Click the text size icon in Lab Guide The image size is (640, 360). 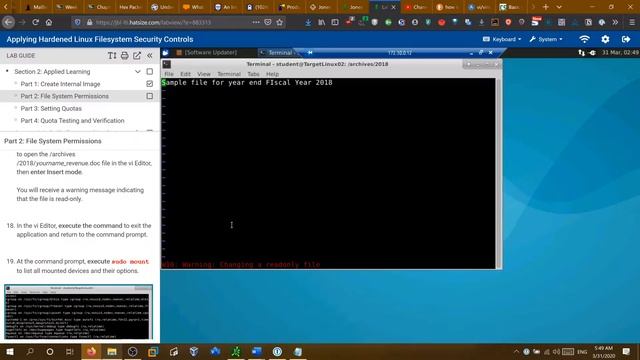[x=112, y=56]
